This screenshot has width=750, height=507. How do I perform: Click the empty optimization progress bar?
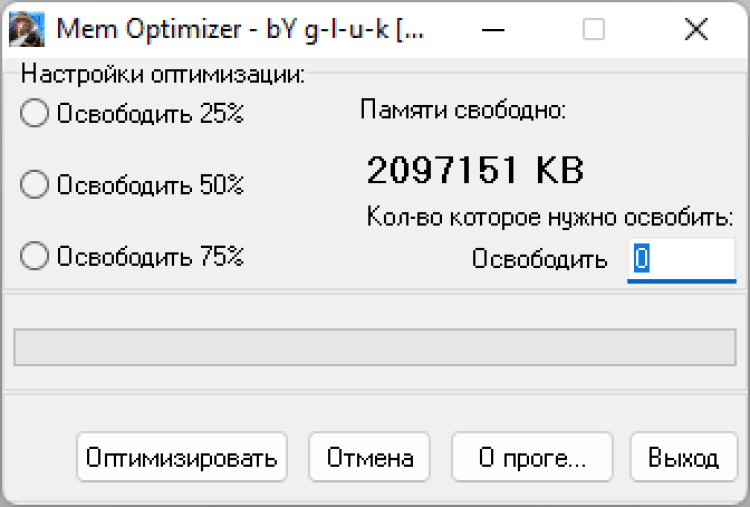374,347
